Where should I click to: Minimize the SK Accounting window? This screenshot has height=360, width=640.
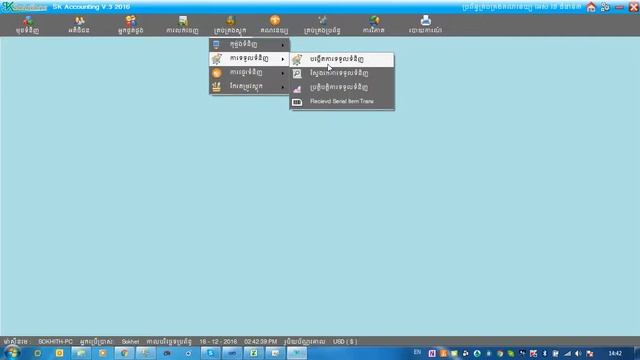pos(620,7)
